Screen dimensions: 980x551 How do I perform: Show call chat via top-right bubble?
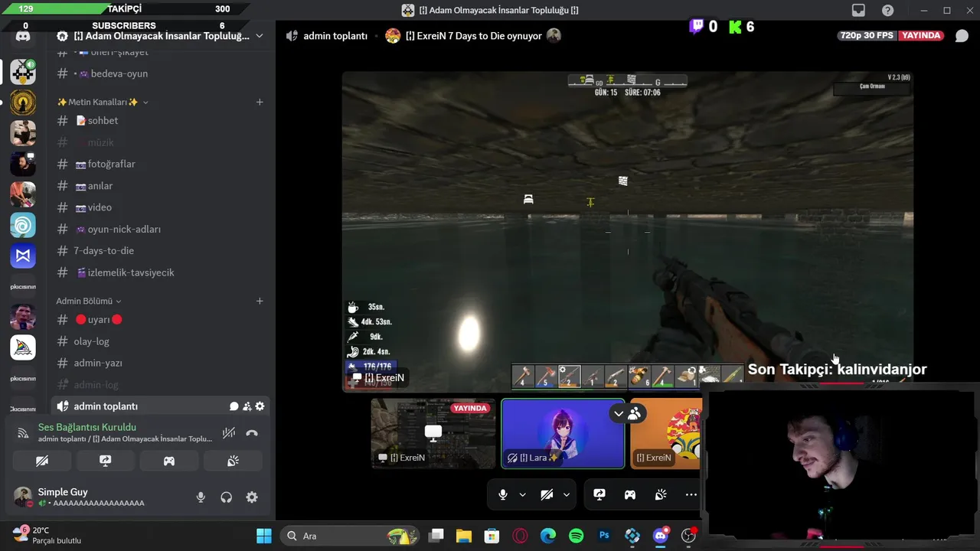point(962,36)
